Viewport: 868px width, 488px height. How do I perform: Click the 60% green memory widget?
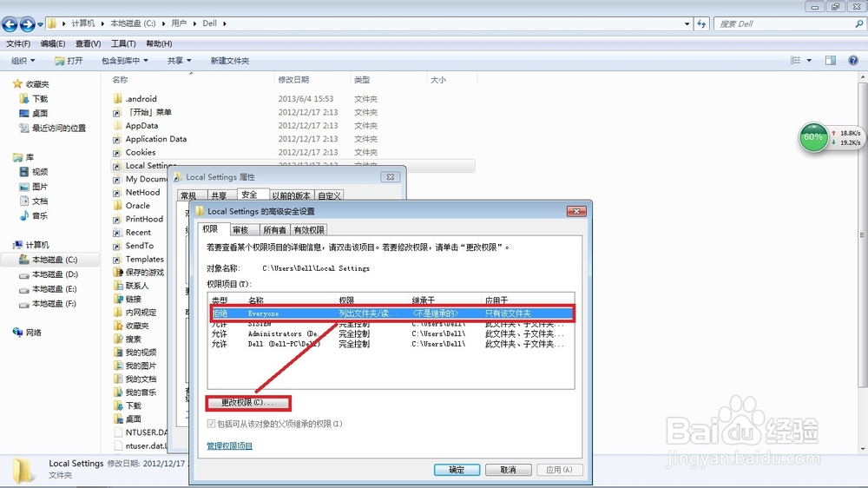(x=812, y=137)
